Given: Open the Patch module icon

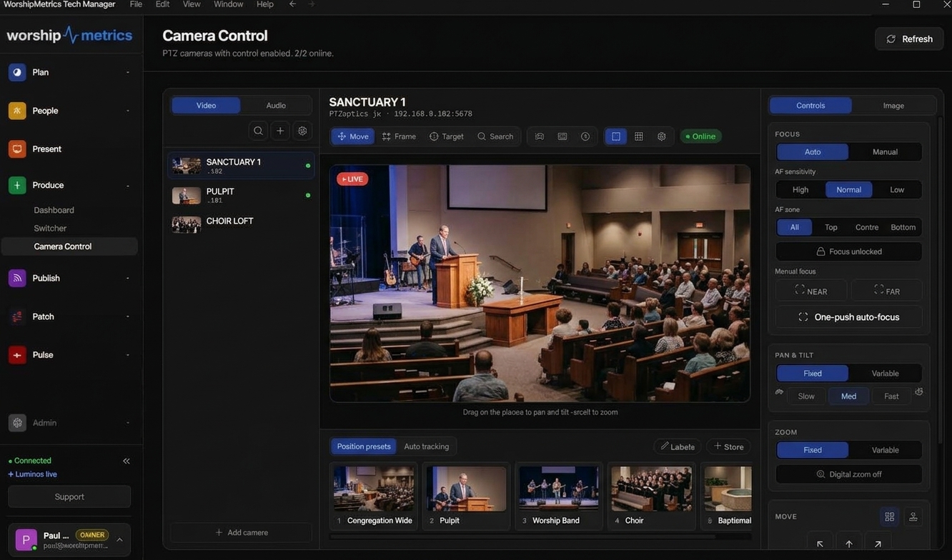Looking at the screenshot, I should click(x=17, y=316).
